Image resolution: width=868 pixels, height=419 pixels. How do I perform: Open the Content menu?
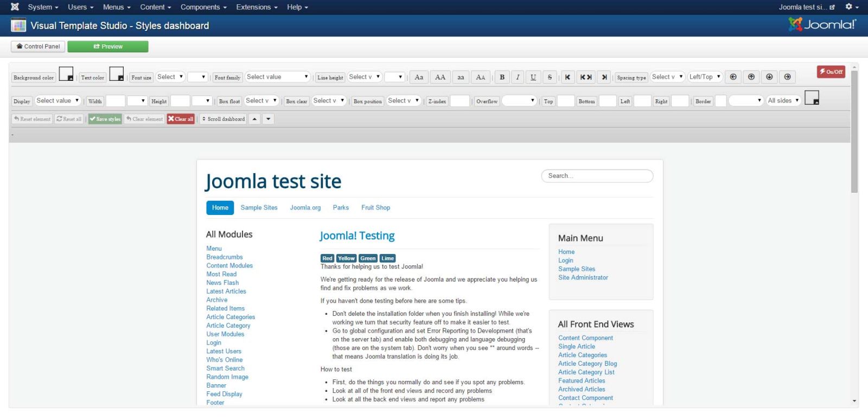tap(155, 7)
